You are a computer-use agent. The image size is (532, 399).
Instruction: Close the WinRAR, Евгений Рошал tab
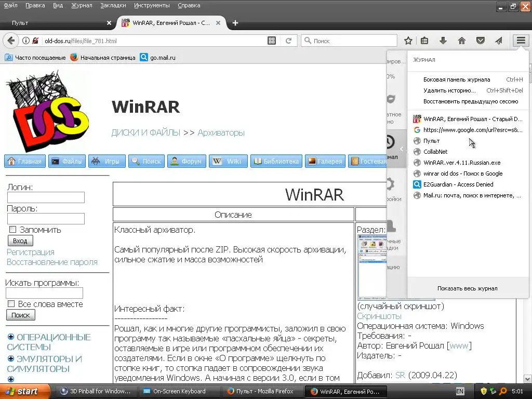[218, 23]
